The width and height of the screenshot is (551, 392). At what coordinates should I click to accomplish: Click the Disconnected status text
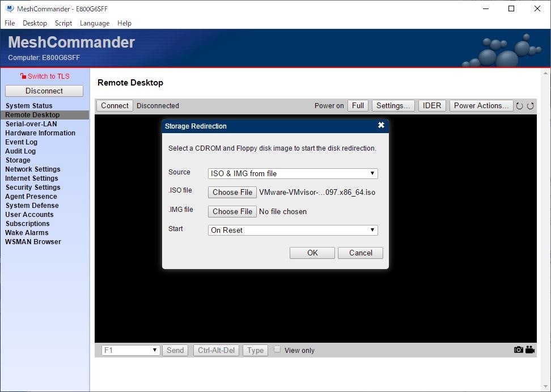coord(158,106)
